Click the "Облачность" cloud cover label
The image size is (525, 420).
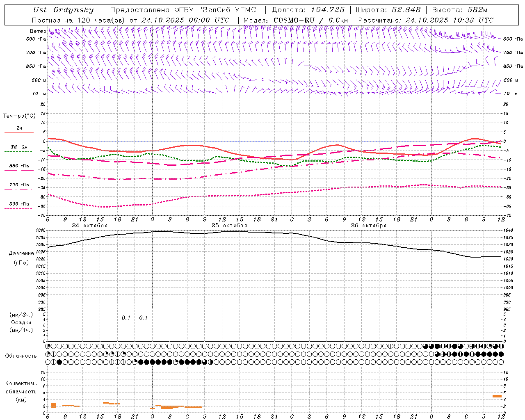(21, 356)
